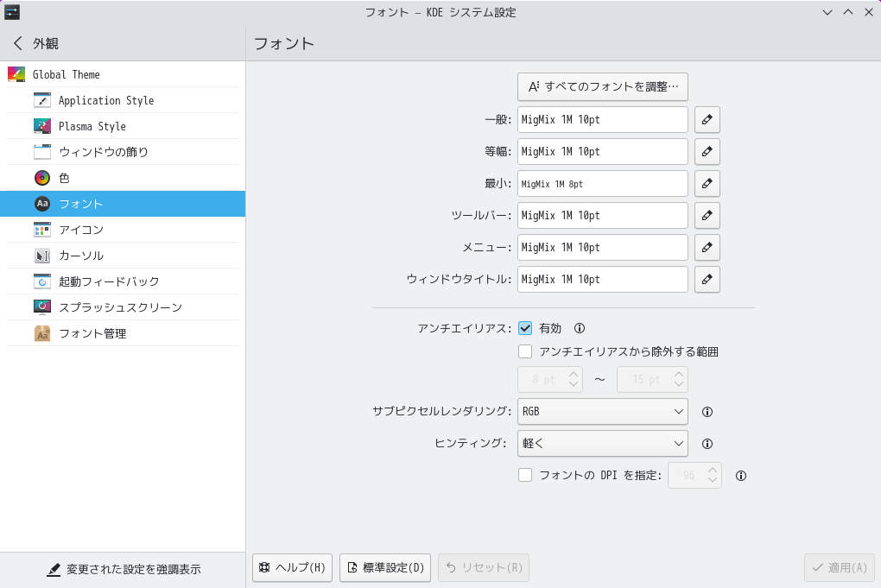Click the スプラッシュスクリーン monitor icon
The height and width of the screenshot is (588, 881).
[x=42, y=307]
